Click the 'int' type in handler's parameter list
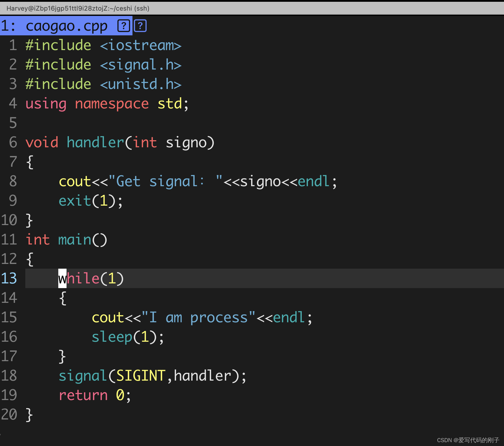504x446 pixels. click(145, 143)
